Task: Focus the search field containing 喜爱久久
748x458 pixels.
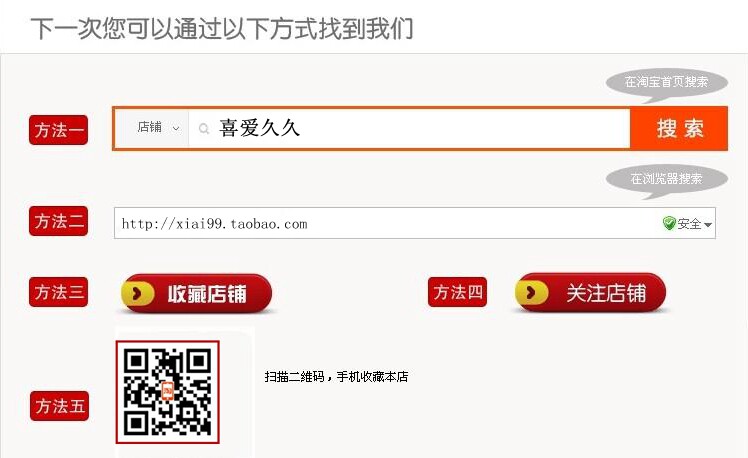Action: tap(409, 128)
